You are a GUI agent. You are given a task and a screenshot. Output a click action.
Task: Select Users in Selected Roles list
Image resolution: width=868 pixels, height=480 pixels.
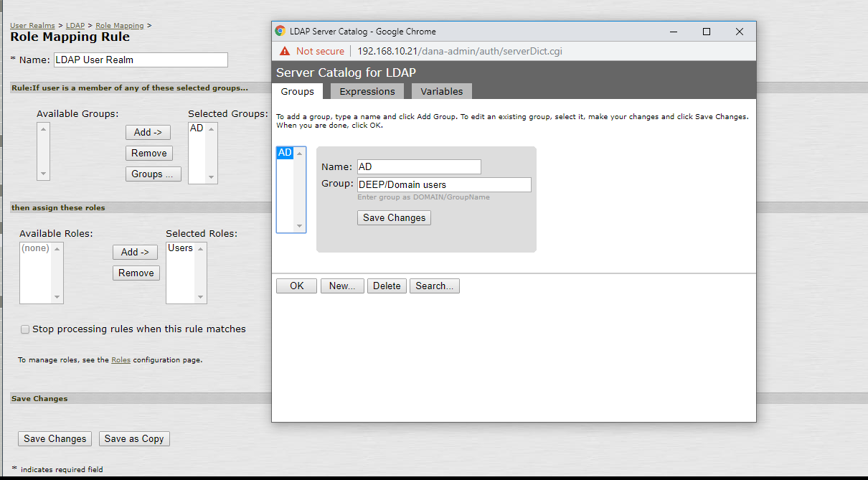(x=180, y=248)
